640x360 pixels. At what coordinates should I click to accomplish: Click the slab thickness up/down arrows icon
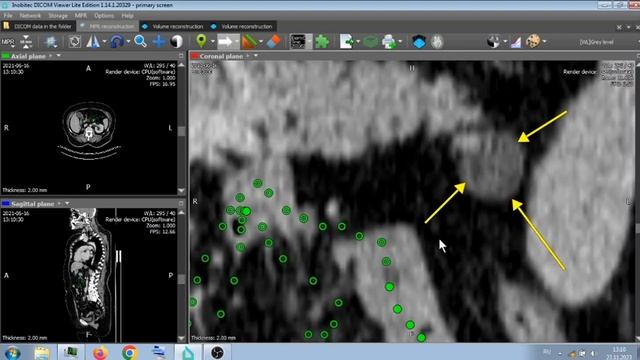(26, 42)
